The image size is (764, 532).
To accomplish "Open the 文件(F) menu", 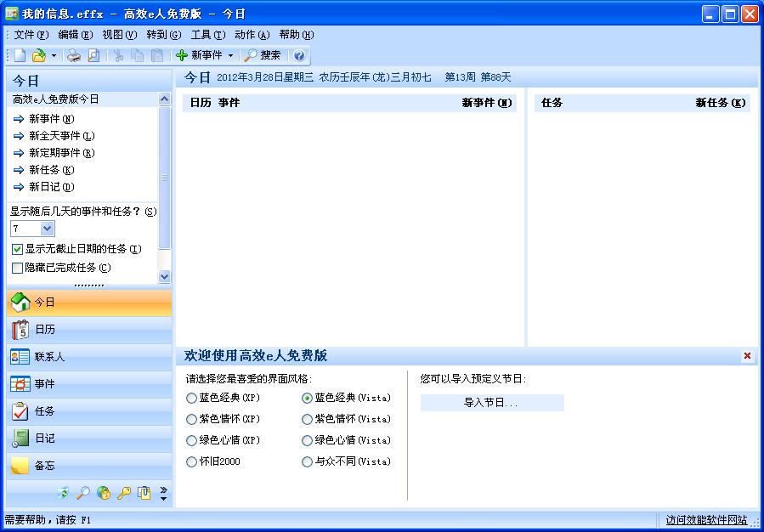I will tap(31, 35).
